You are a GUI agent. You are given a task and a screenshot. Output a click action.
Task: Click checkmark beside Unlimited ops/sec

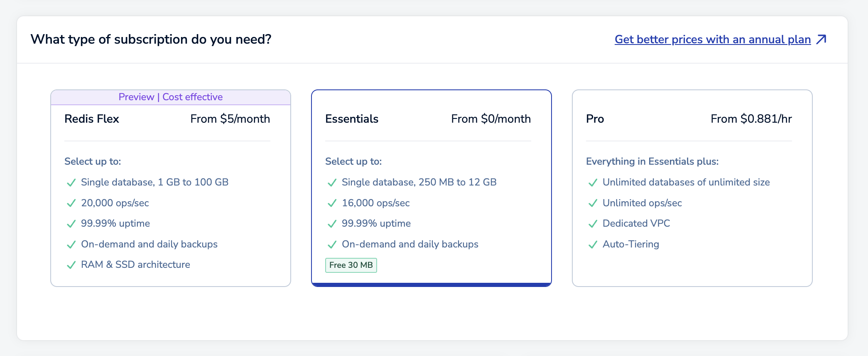[593, 203]
